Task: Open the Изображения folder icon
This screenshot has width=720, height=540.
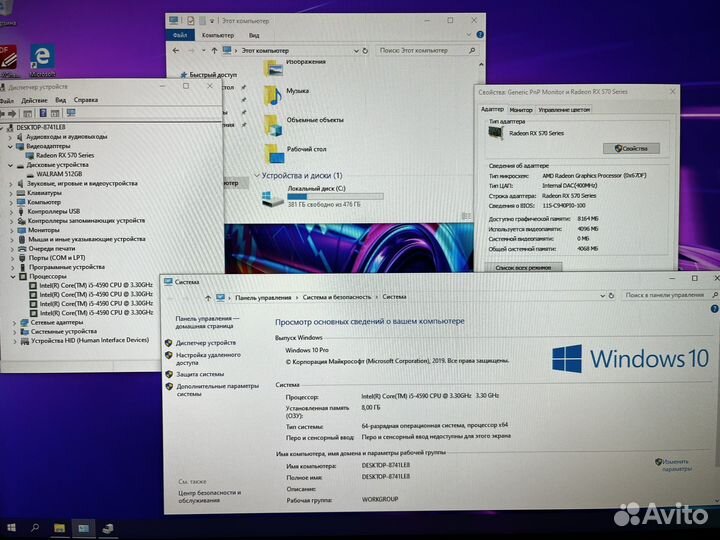Action: (273, 68)
